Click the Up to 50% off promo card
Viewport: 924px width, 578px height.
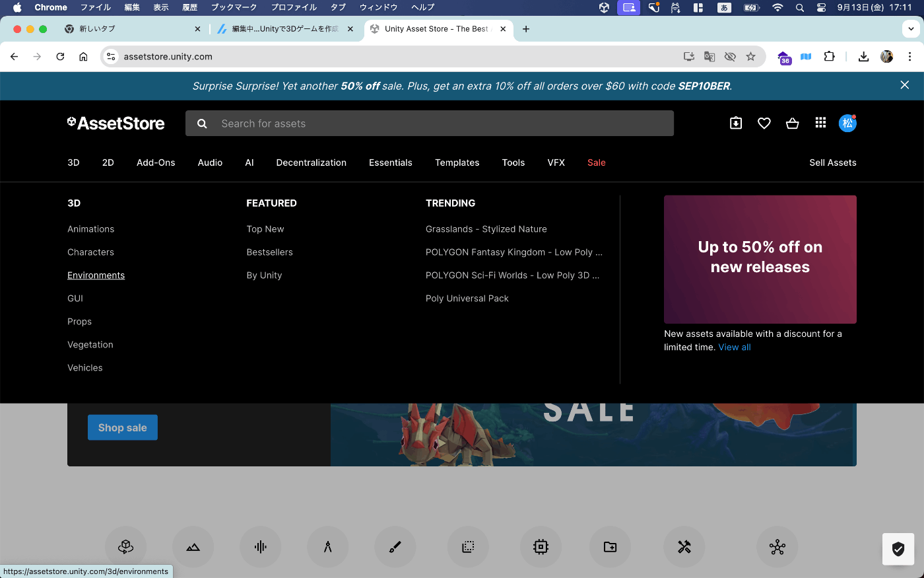coord(760,259)
